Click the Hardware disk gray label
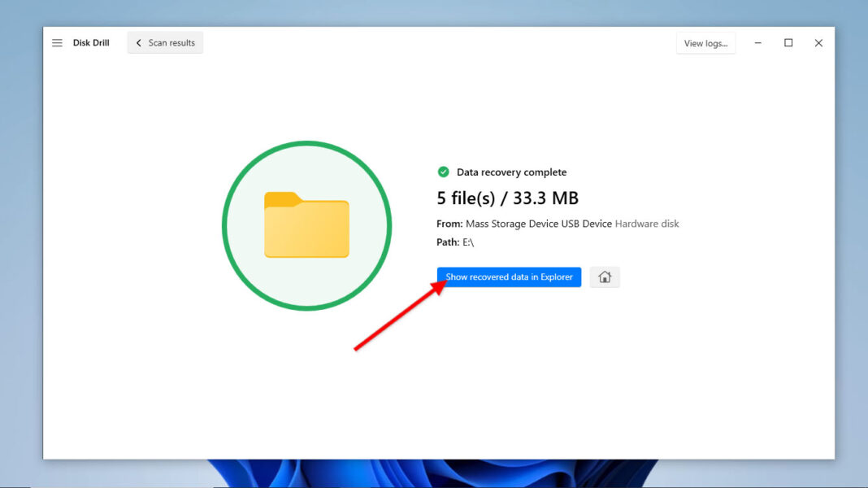The image size is (868, 488). pyautogui.click(x=647, y=224)
